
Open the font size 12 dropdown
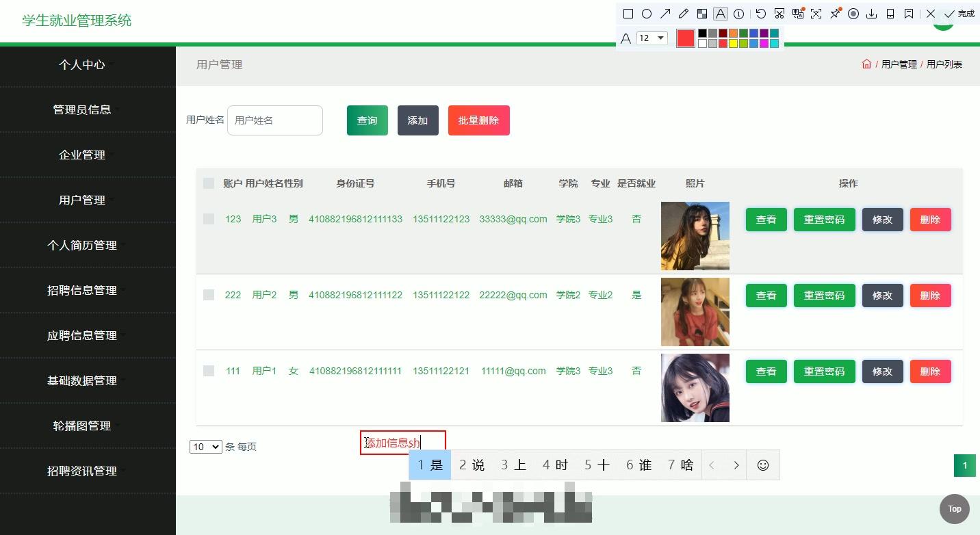coord(652,38)
